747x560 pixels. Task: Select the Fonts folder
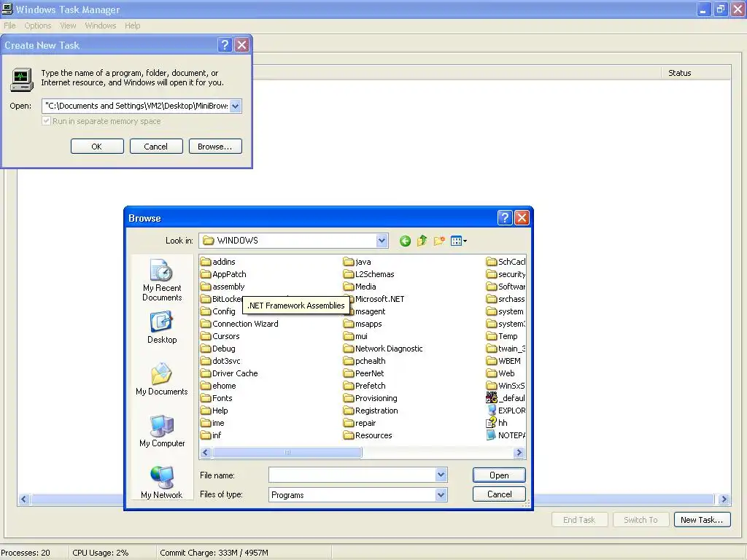pos(217,398)
